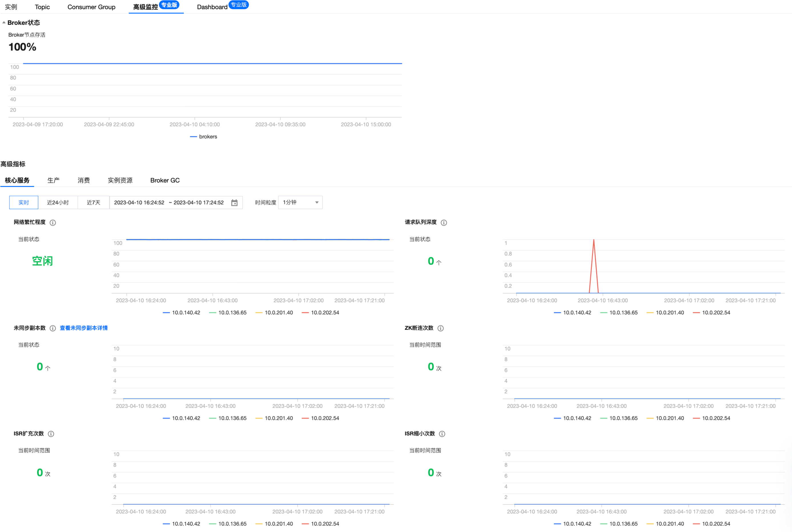Click the red spike in 请求队列深度 chart

(593, 266)
